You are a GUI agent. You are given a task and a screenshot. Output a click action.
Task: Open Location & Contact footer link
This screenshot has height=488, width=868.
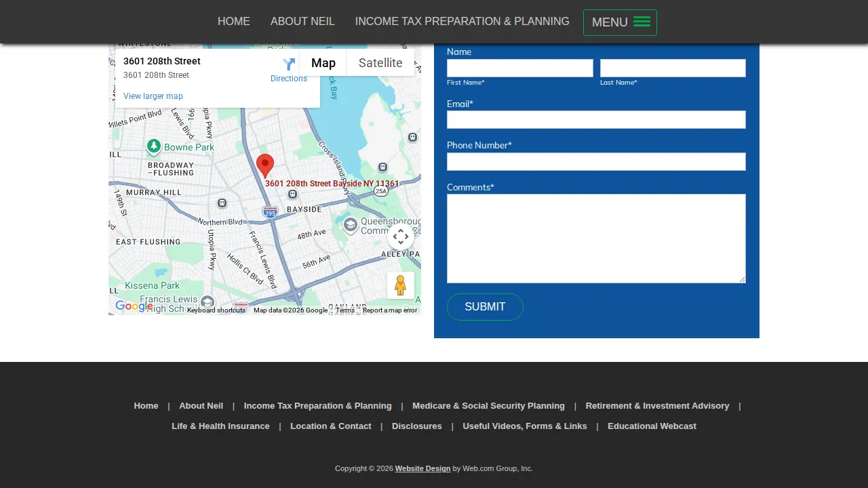point(331,426)
